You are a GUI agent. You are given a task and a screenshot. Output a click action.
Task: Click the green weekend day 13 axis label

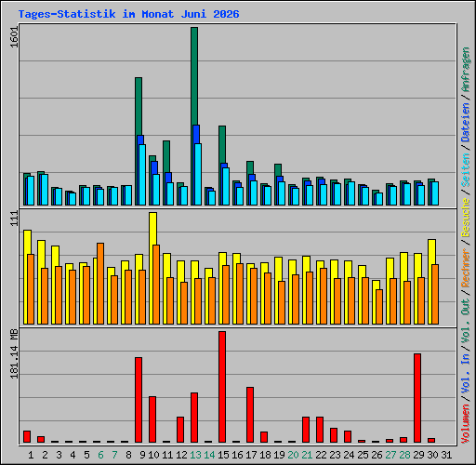pyautogui.click(x=195, y=455)
